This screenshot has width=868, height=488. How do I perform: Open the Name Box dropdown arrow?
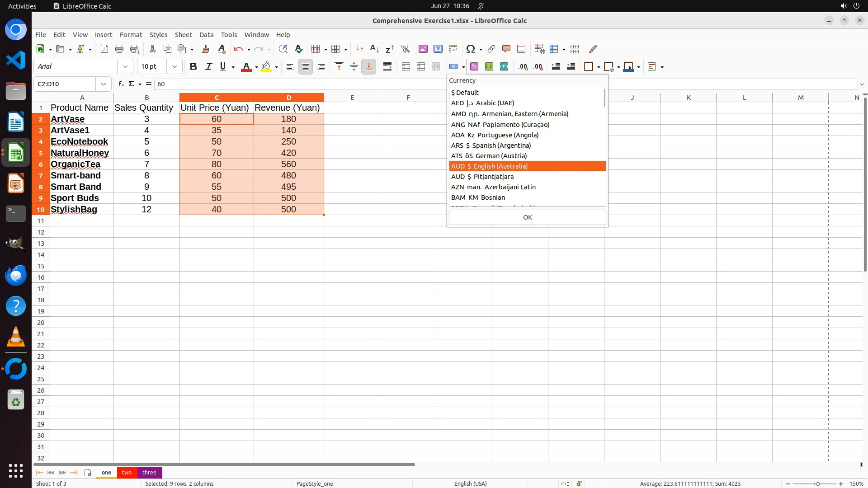coord(104,84)
